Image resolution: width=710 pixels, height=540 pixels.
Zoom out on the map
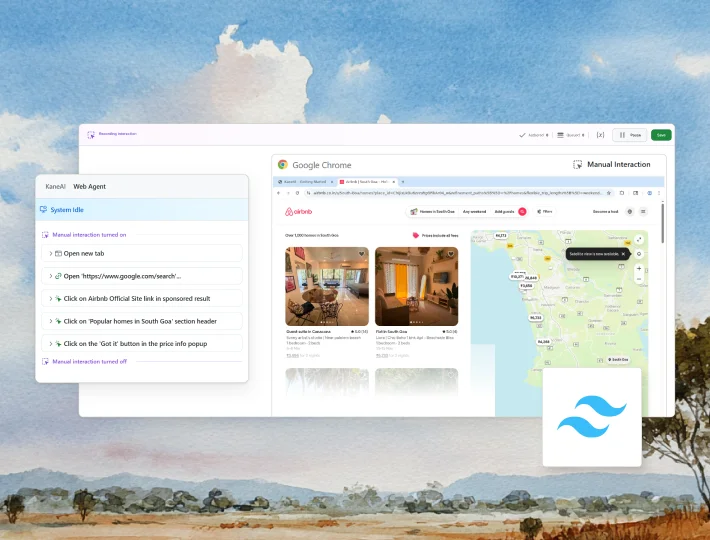(639, 279)
